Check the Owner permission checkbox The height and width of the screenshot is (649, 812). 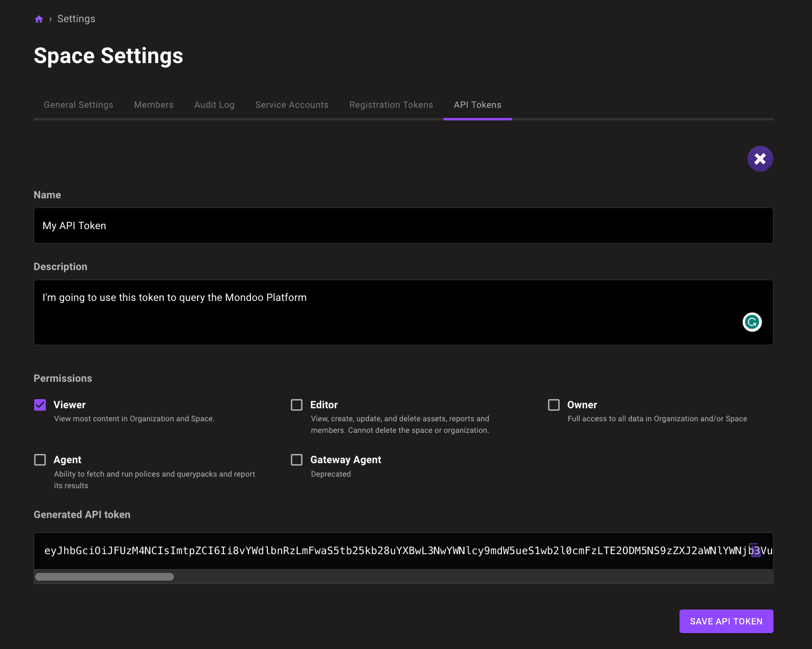click(x=554, y=405)
